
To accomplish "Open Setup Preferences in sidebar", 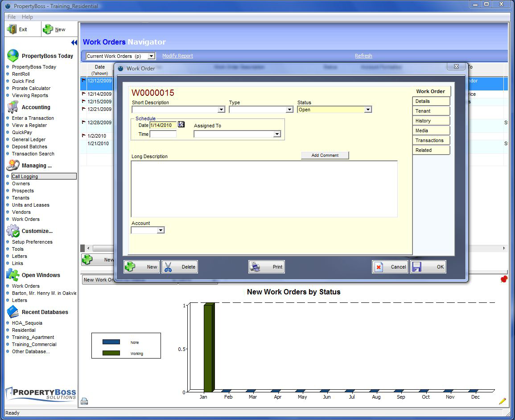I will [x=32, y=242].
